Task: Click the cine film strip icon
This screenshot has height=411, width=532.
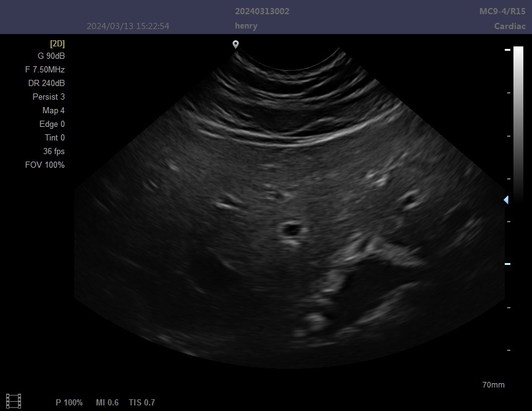Action: coord(14,401)
